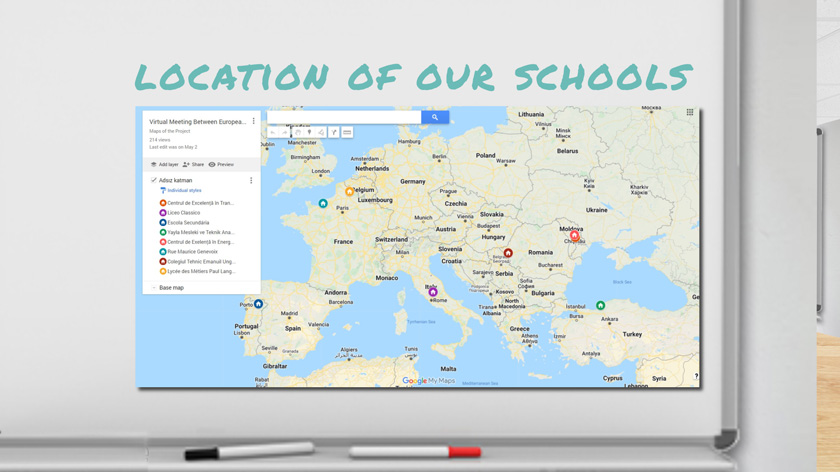Open Adsız katman layer options menu
The width and height of the screenshot is (840, 472).
click(x=251, y=181)
